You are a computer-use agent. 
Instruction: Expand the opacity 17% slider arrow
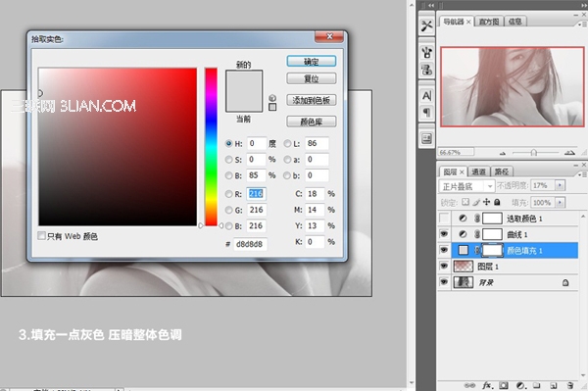[x=561, y=185]
